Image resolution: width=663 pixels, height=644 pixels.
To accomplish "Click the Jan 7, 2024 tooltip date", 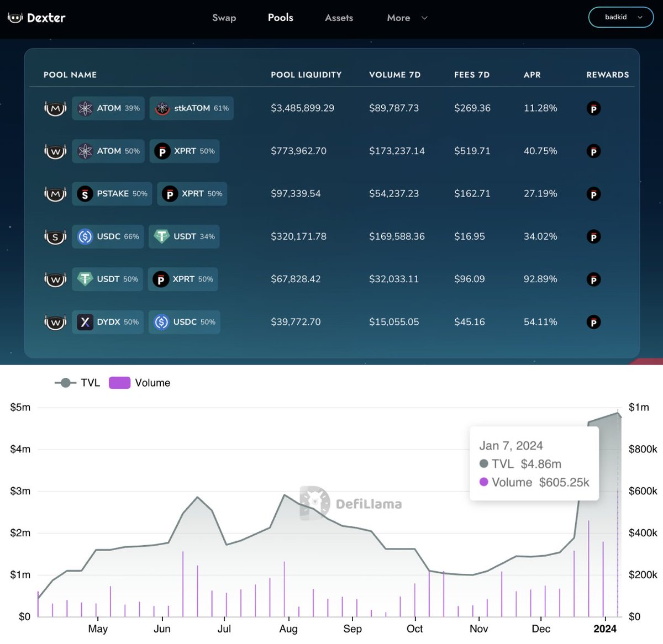I will [511, 446].
